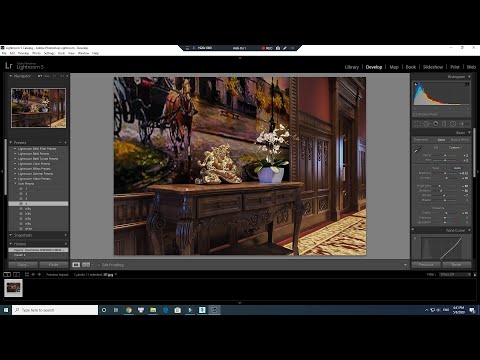Go forward using filmstrip right arrow
The height and width of the screenshot is (360, 480).
point(39,274)
